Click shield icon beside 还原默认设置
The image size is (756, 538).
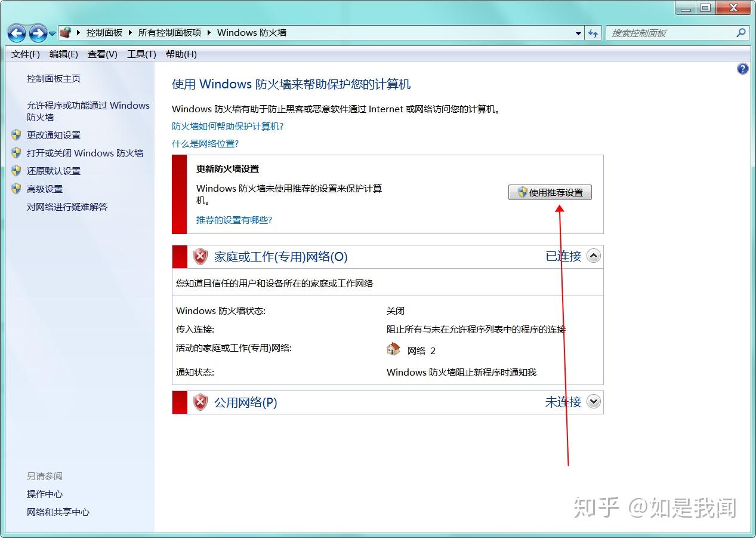click(16, 171)
